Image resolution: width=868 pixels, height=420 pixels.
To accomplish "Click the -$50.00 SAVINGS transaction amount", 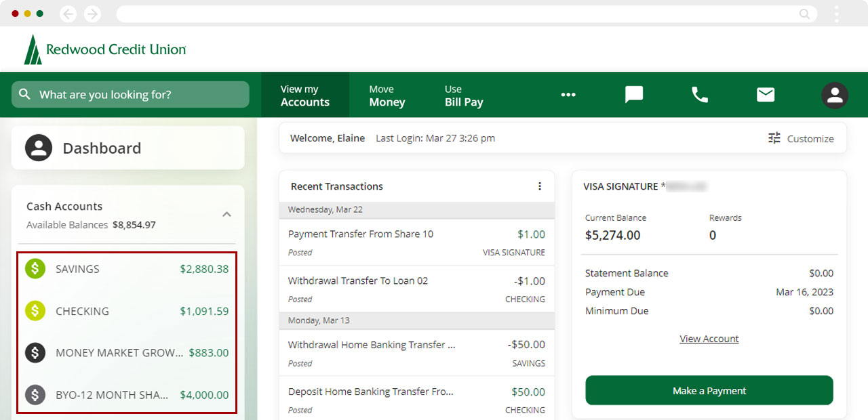I will (x=526, y=345).
